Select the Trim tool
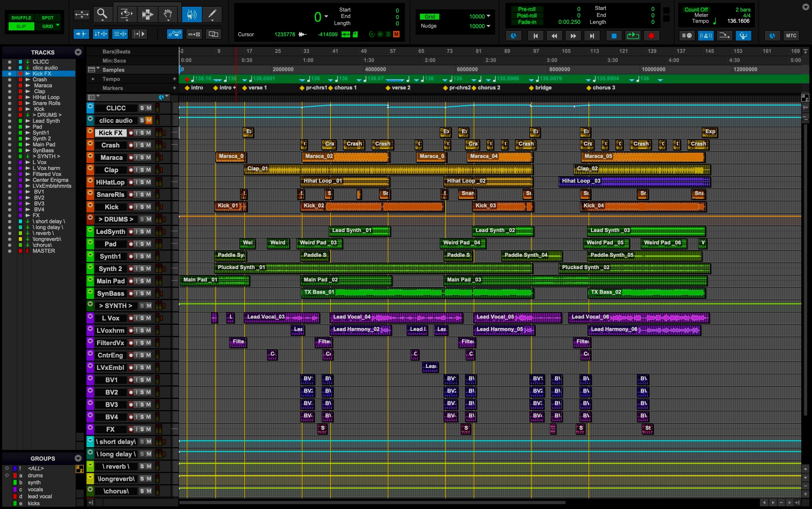 [126, 14]
